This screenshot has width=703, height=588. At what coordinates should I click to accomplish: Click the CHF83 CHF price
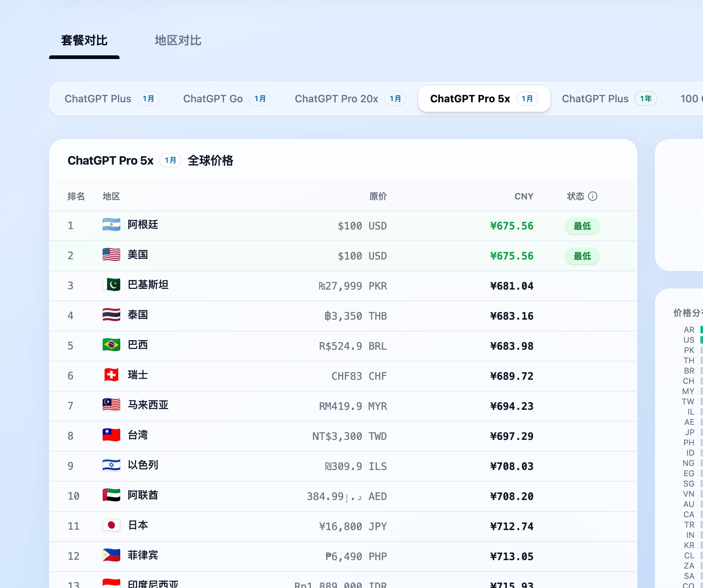[x=359, y=376]
